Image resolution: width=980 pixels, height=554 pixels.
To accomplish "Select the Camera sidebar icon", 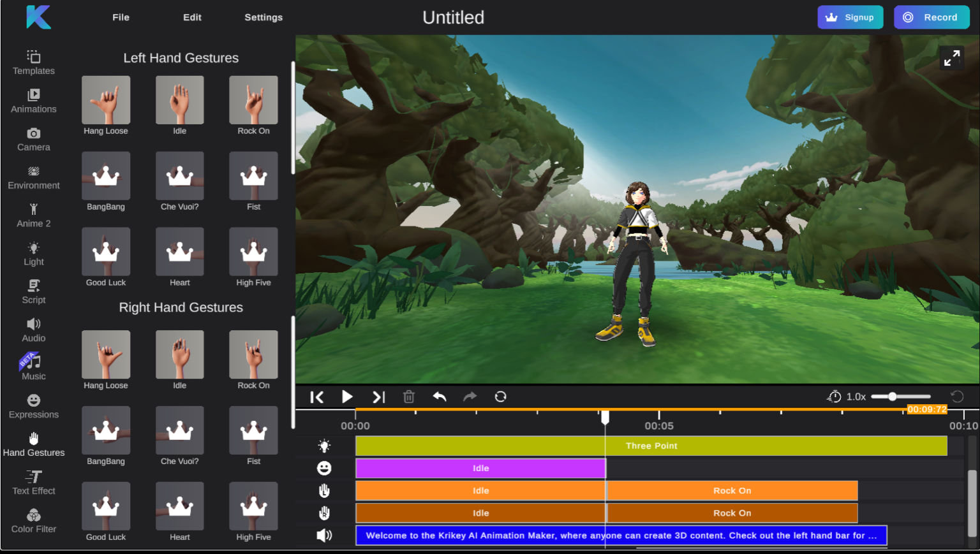I will pos(33,140).
